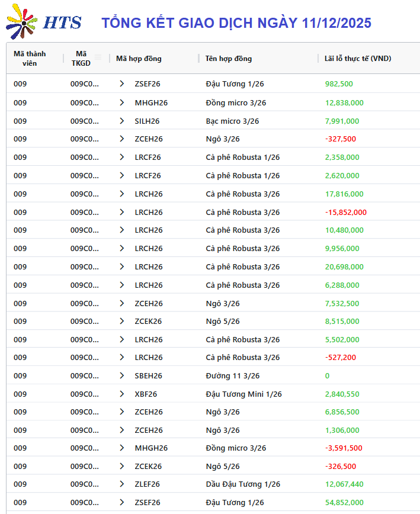Click the page title Tổng kết giao dịch
The image size is (420, 514).
[236, 23]
